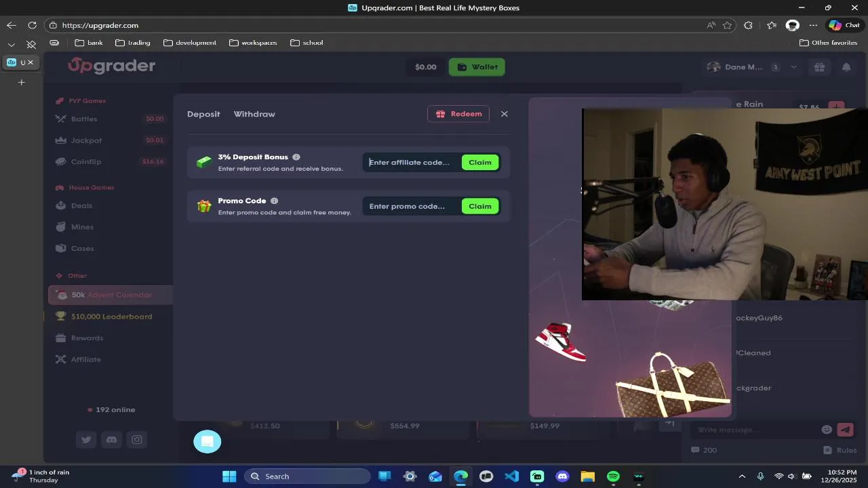Click the info icon beside Deposit Bonus
The height and width of the screenshot is (488, 868).
click(296, 157)
